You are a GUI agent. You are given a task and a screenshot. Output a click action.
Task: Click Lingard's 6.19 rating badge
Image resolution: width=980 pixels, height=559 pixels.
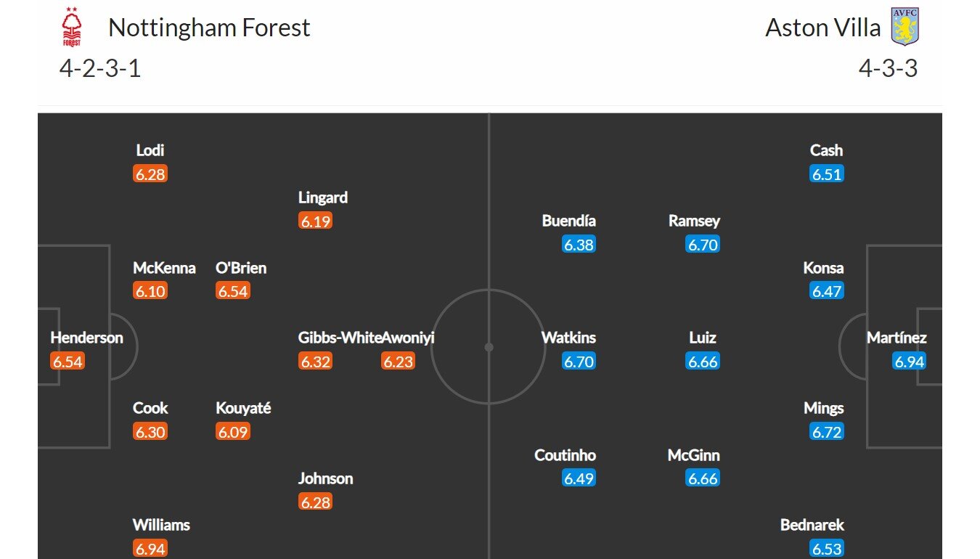[x=316, y=221]
